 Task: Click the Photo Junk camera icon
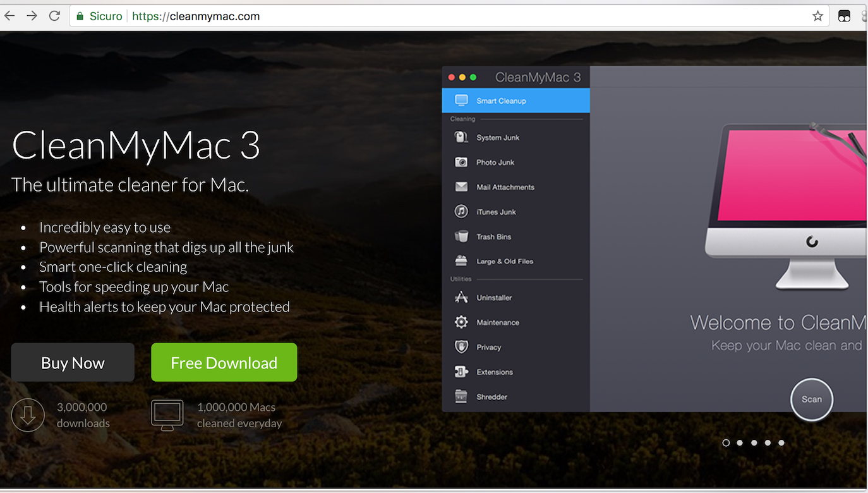click(x=462, y=162)
